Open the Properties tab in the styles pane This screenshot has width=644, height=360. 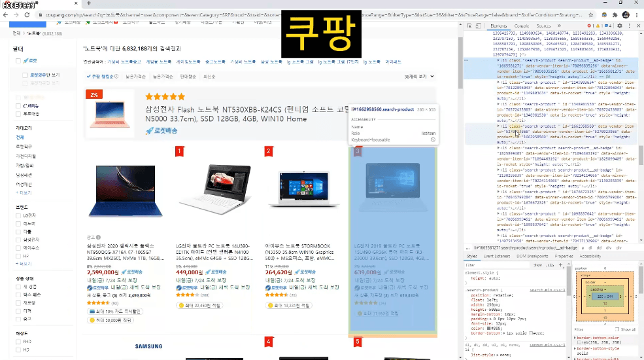click(564, 257)
